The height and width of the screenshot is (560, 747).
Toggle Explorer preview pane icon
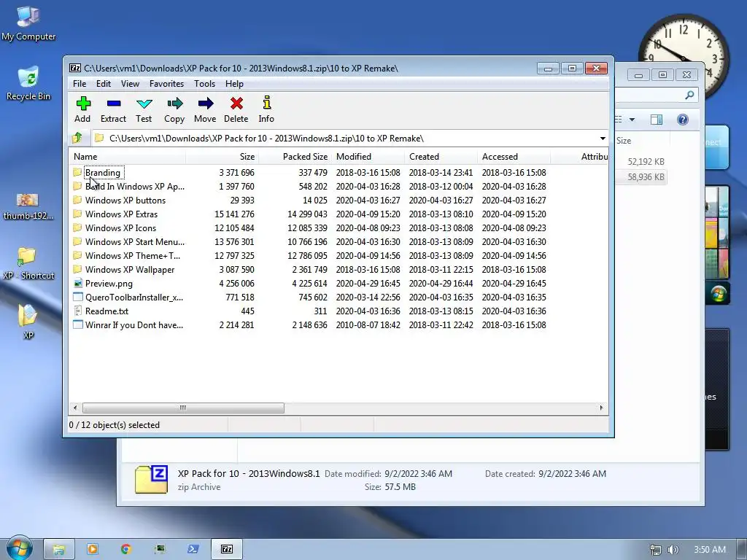pos(657,120)
